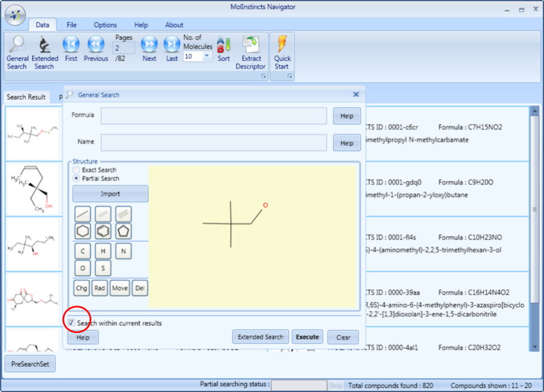The width and height of the screenshot is (544, 392).
Task: Click the Execute button
Action: pos(307,337)
